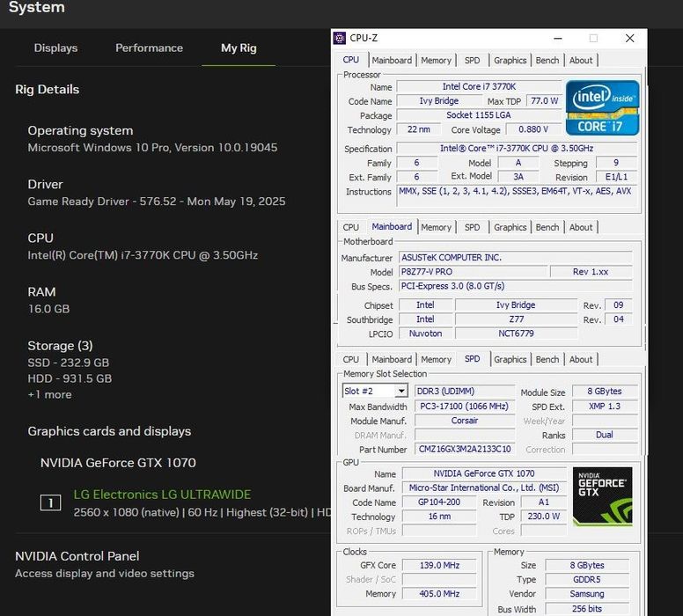Open Mainboard tab above the Processor section
Viewport: 683px width, 616px height.
[392, 60]
